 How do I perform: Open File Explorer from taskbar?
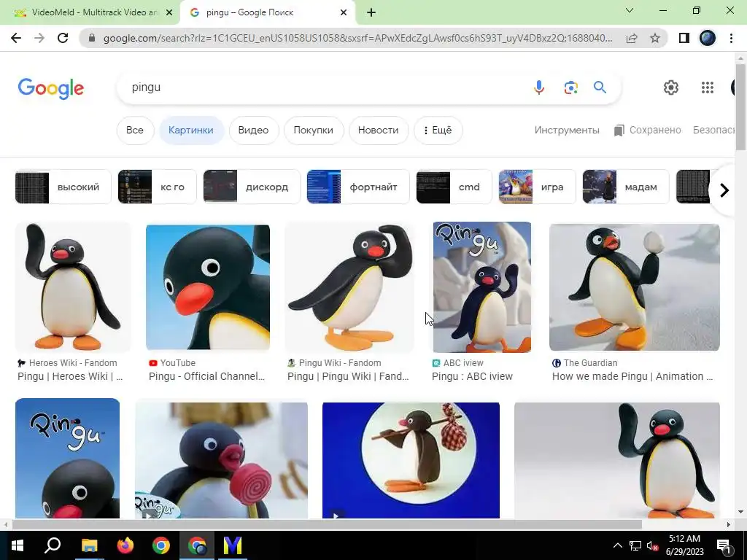coord(89,545)
